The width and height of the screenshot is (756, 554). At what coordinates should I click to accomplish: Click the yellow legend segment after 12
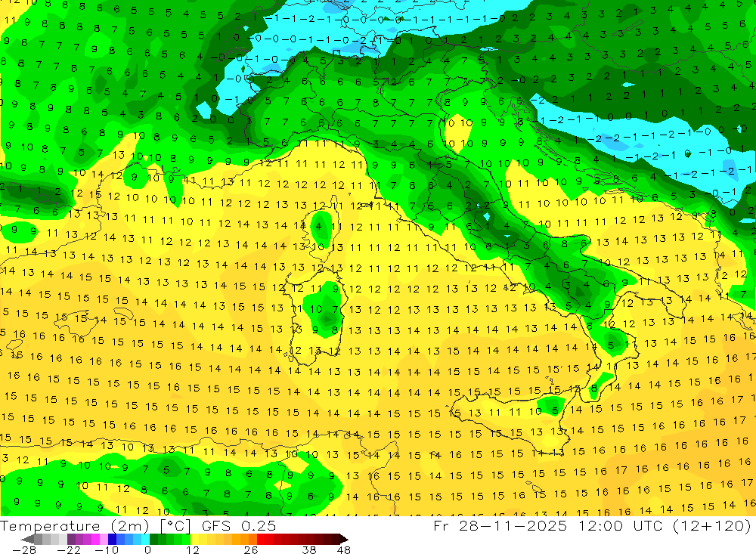point(195,539)
